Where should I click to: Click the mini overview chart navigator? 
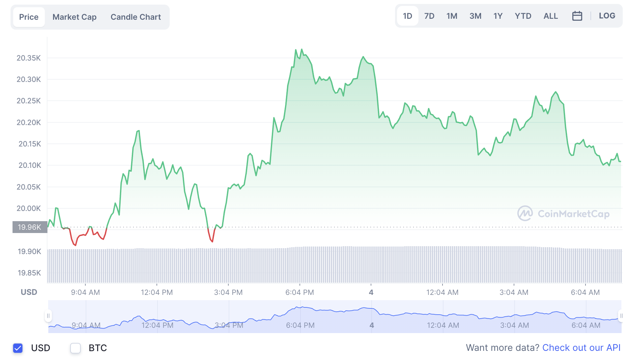coord(334,316)
